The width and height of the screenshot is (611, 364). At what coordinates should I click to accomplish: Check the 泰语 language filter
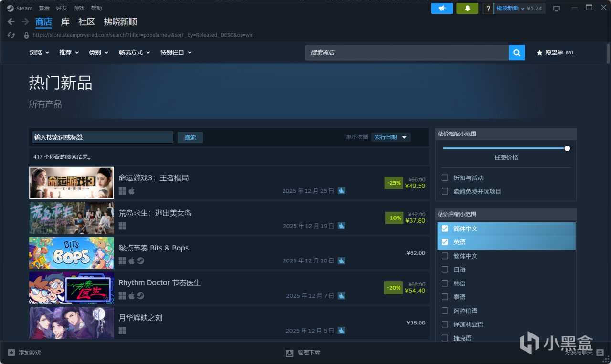coord(445,297)
